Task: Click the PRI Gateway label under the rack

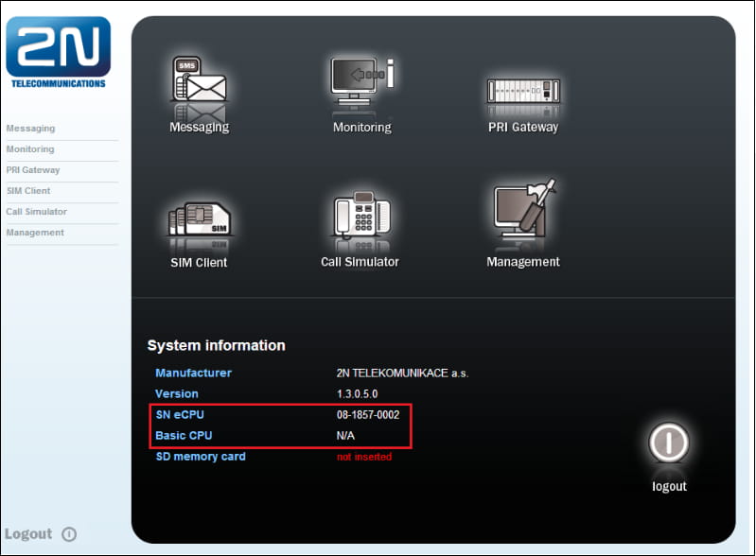Action: 523,128
